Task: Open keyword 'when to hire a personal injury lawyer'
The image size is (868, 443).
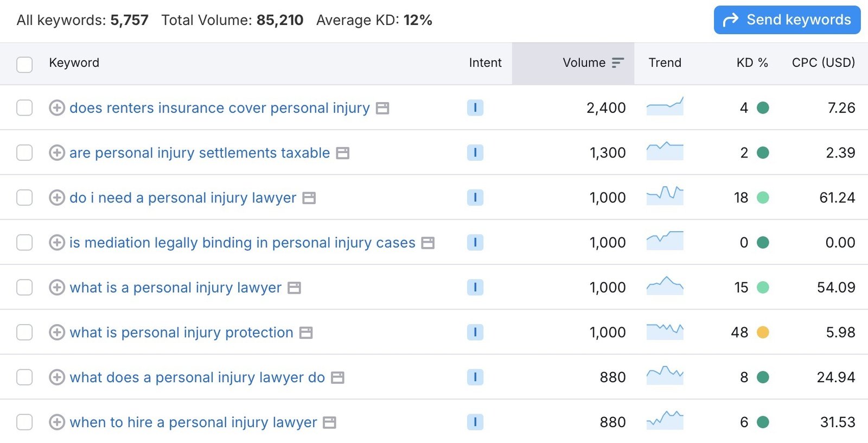Action: (x=193, y=422)
